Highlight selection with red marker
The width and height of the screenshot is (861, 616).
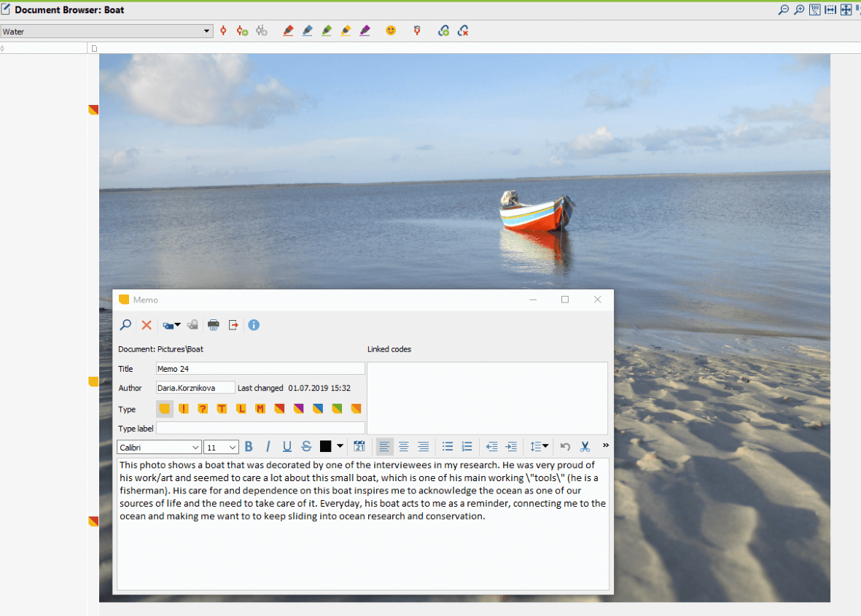pos(288,31)
